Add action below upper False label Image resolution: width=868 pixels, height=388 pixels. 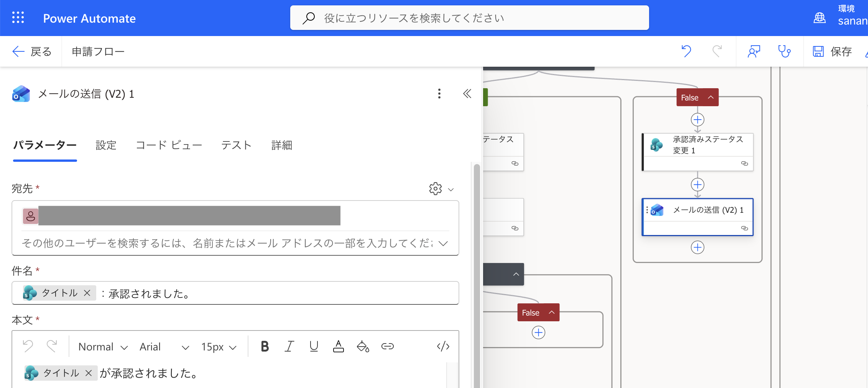pyautogui.click(x=697, y=120)
